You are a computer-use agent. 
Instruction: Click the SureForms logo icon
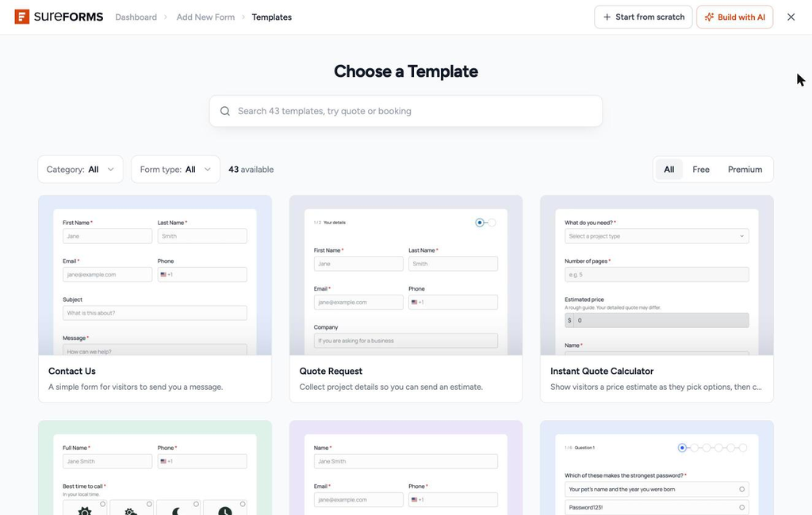pos(21,17)
